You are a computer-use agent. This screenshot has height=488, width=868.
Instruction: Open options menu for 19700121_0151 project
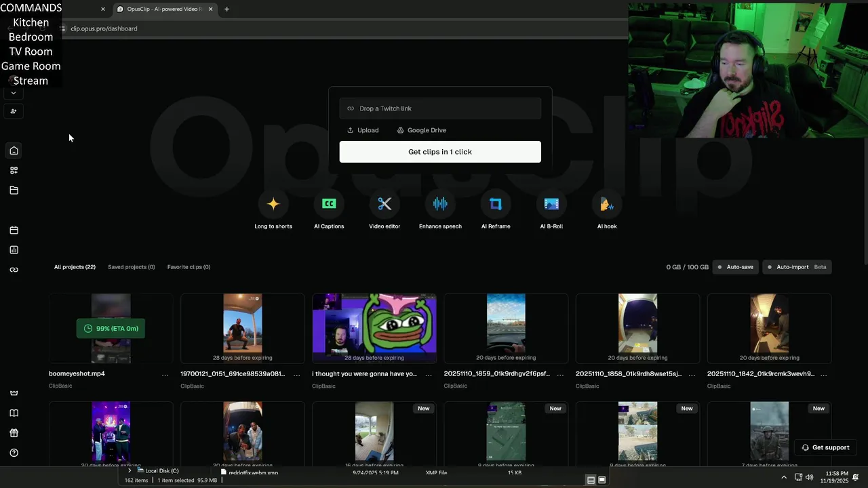click(296, 374)
